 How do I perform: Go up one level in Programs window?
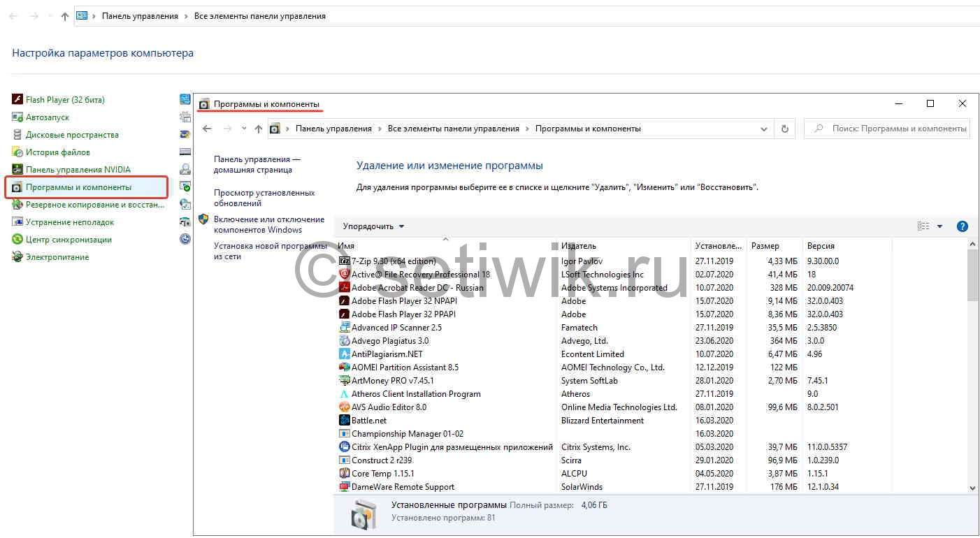click(259, 129)
